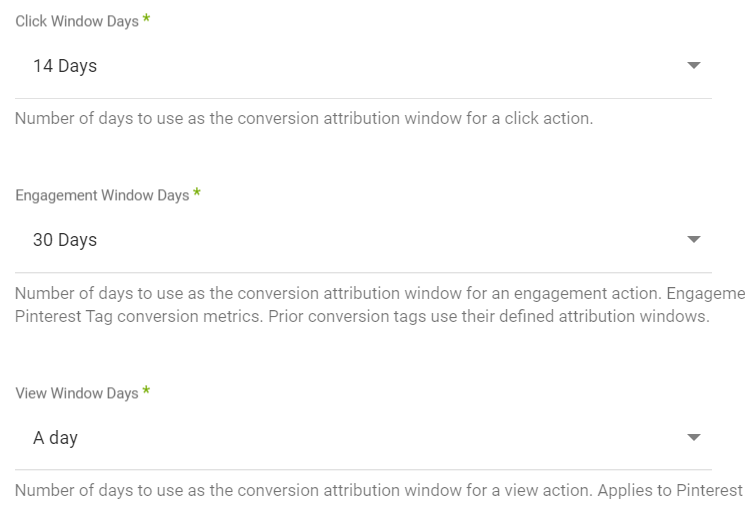Click the required asterisk next to Engagement Window Days
The width and height of the screenshot is (745, 505).
click(x=196, y=195)
